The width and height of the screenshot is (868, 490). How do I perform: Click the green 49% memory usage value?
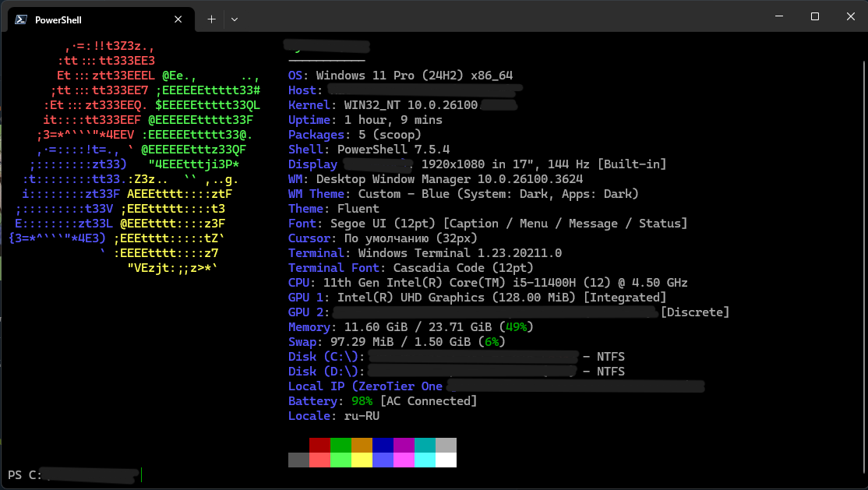tap(517, 327)
